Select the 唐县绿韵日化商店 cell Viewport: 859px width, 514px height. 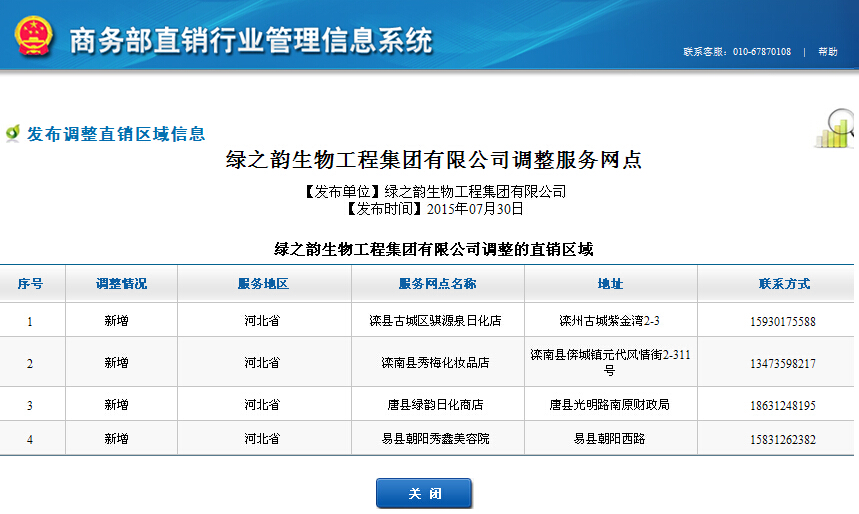435,405
